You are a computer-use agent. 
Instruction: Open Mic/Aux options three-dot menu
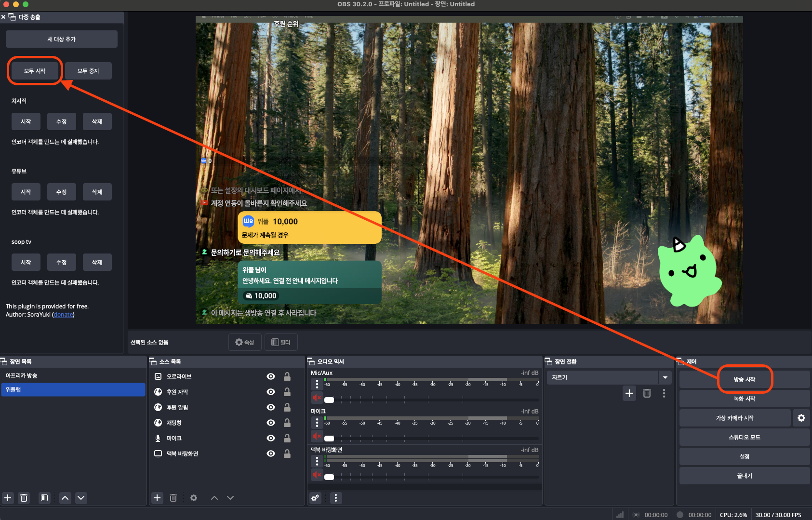click(317, 384)
